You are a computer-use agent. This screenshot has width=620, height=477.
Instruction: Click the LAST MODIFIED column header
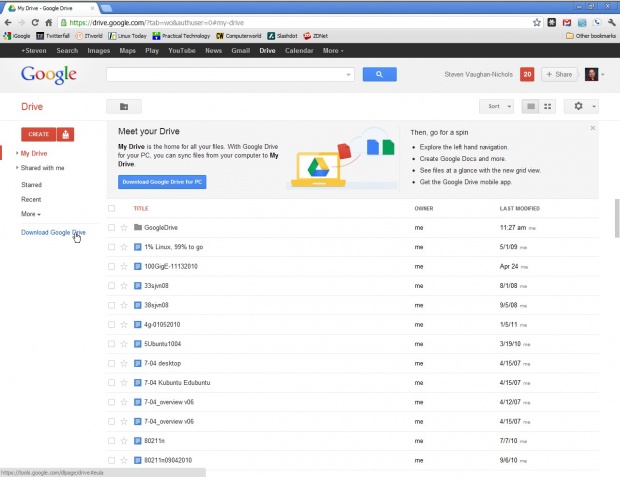[520, 208]
